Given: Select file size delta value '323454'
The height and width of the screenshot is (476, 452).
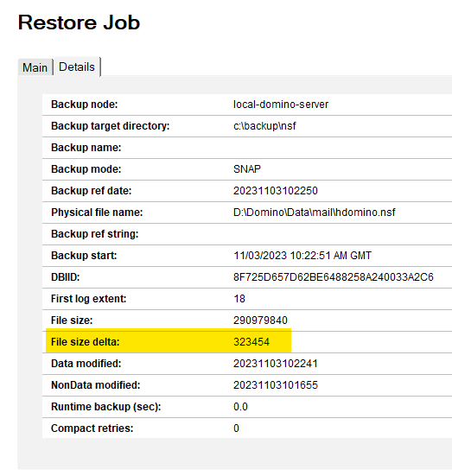Looking at the screenshot, I should 251,342.
